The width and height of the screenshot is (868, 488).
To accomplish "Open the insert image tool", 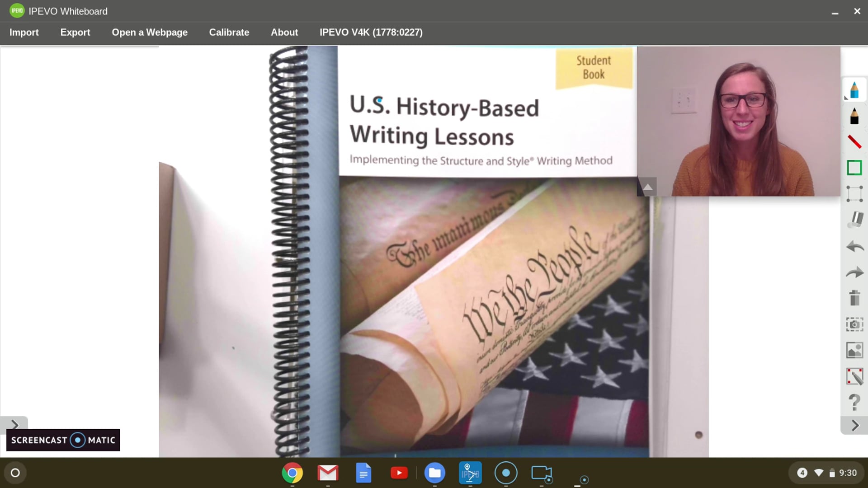I will [x=854, y=351].
